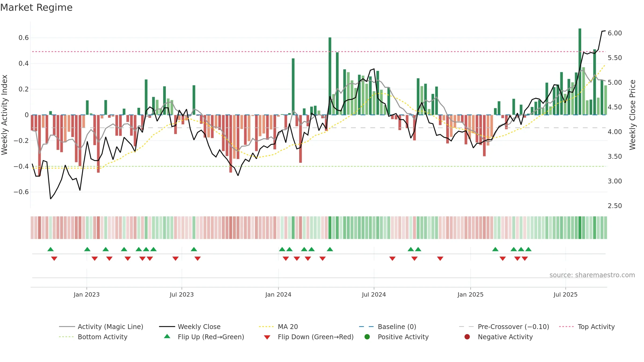Click the 6.00 price axis tick
This screenshot has width=644, height=362.
coord(615,33)
